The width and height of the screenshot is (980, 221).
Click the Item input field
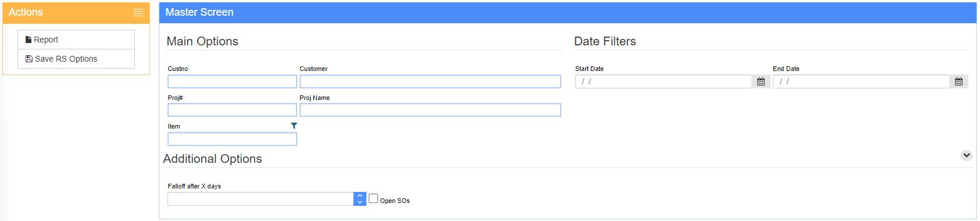click(232, 139)
